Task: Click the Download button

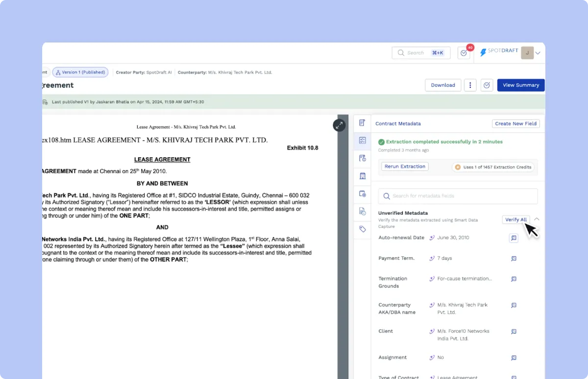Action: [x=443, y=85]
